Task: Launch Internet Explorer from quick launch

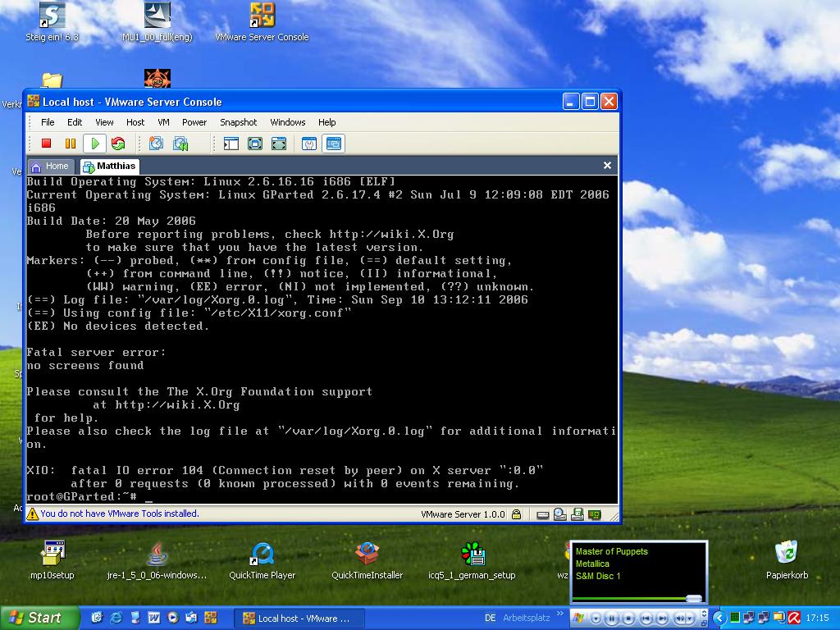Action: [x=116, y=618]
